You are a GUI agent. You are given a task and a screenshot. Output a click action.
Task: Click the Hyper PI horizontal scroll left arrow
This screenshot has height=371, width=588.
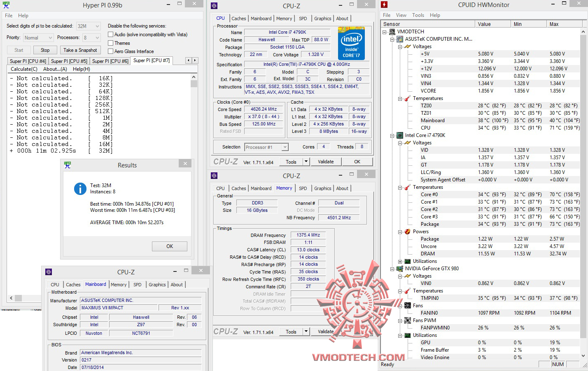click(11, 298)
